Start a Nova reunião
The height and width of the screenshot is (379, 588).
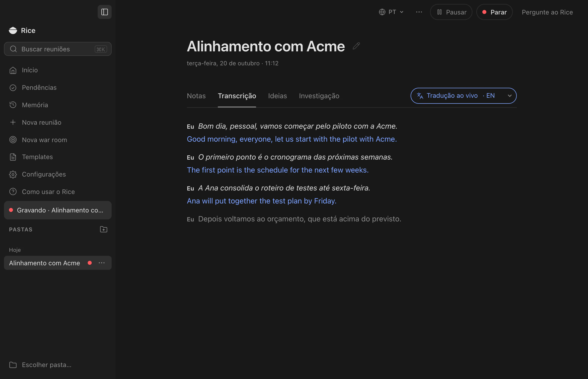(x=58, y=122)
